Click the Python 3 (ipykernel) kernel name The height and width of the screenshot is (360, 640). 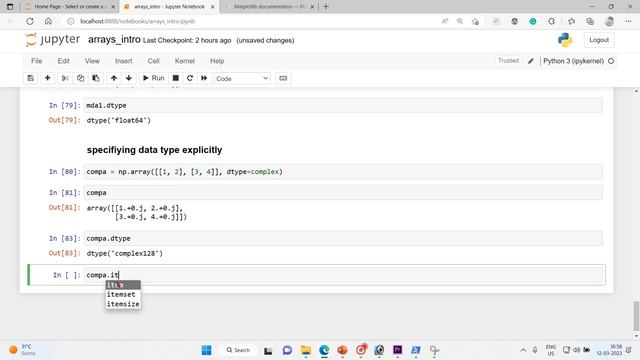tap(573, 61)
